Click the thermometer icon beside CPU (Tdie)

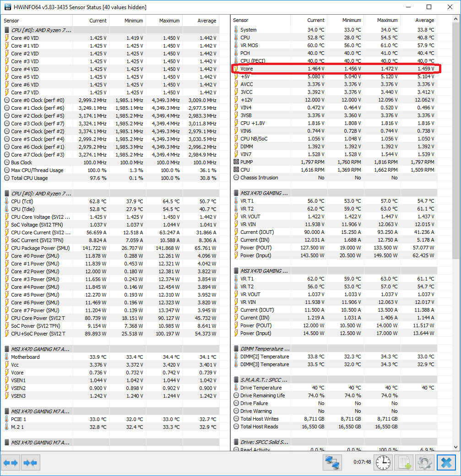pyautogui.click(x=7, y=209)
